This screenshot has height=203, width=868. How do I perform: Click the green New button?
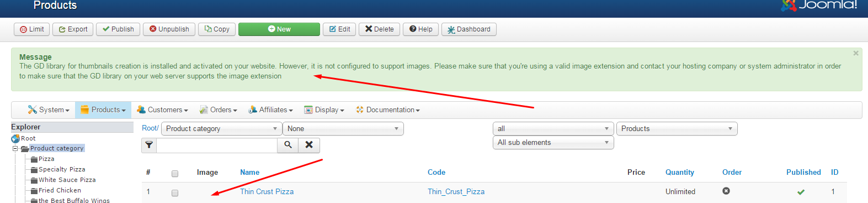coord(279,29)
